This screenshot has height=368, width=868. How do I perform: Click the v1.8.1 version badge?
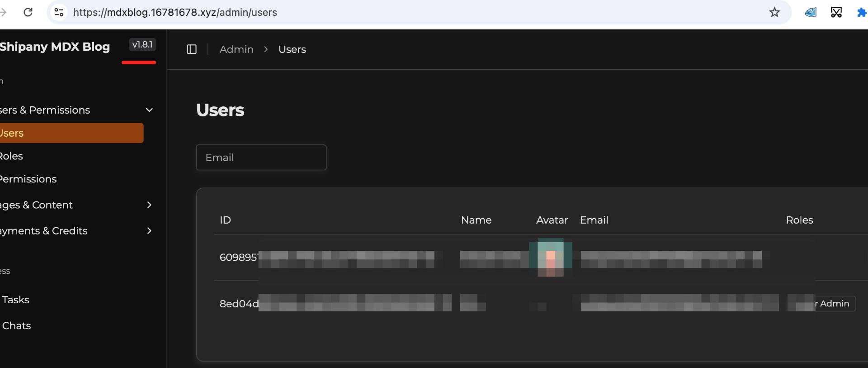[142, 44]
